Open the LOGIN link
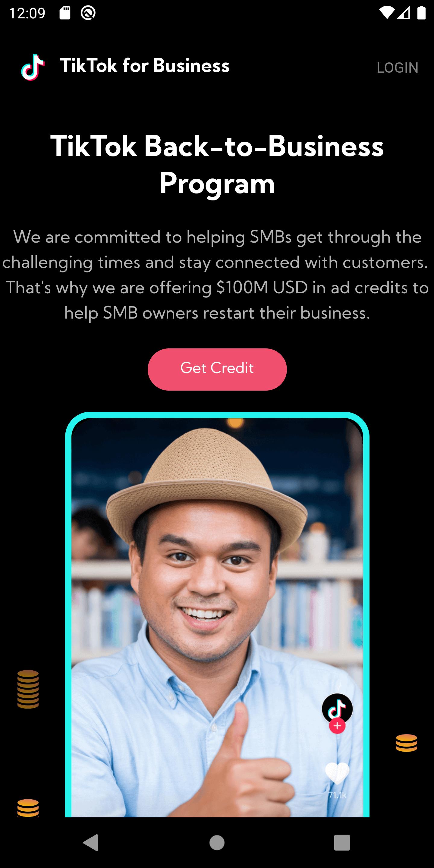Image resolution: width=434 pixels, height=868 pixels. pos(397,68)
